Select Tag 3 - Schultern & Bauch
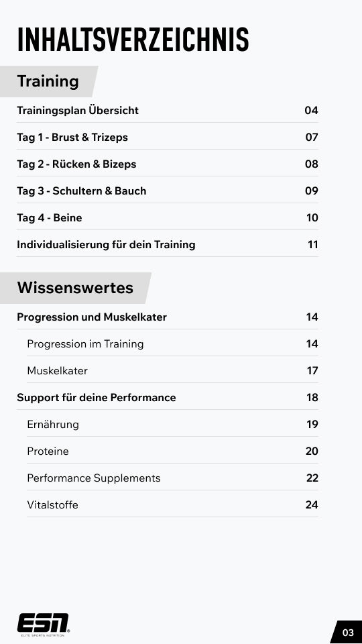The image size is (362, 644). tap(168, 191)
